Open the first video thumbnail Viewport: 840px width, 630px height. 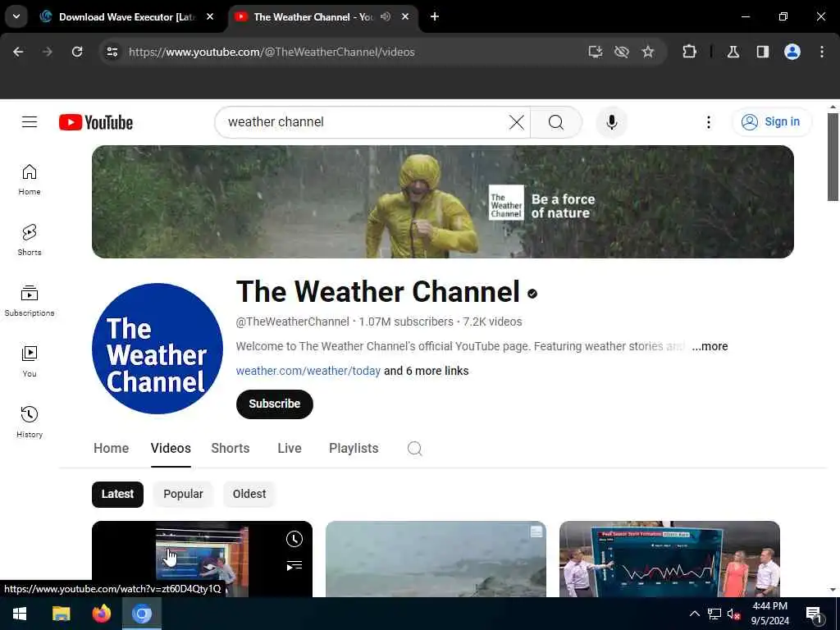(202, 559)
